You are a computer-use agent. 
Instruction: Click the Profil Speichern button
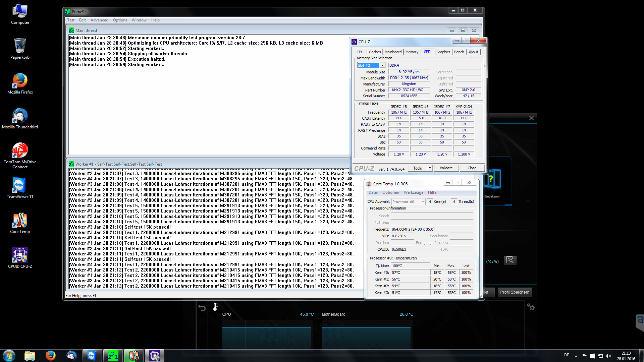click(515, 292)
